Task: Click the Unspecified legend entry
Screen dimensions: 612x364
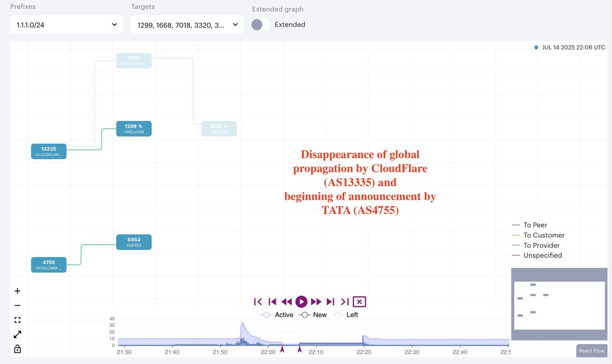Action: tap(537, 255)
